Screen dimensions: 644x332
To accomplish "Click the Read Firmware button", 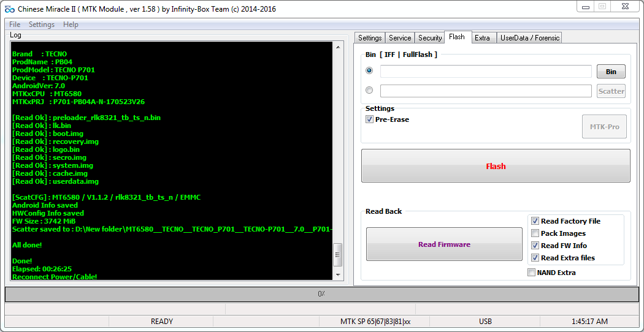I will 444,244.
